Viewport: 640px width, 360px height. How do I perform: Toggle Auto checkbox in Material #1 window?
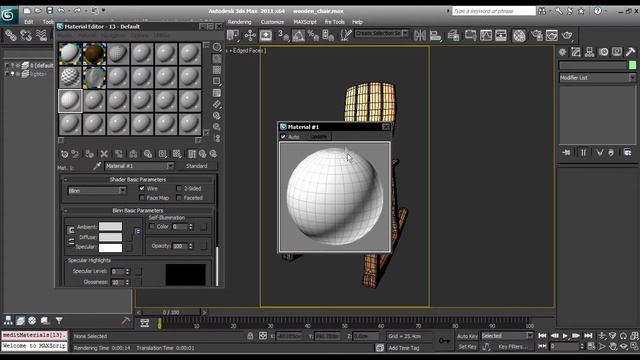click(283, 137)
